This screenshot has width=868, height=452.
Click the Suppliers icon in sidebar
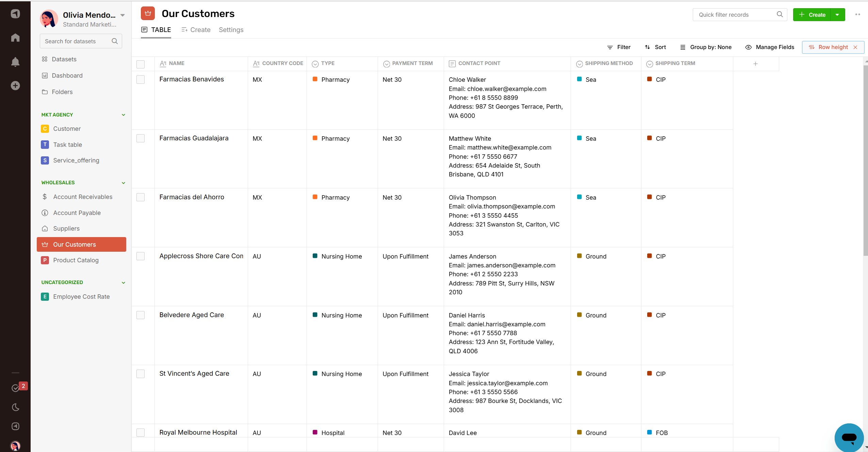point(45,229)
